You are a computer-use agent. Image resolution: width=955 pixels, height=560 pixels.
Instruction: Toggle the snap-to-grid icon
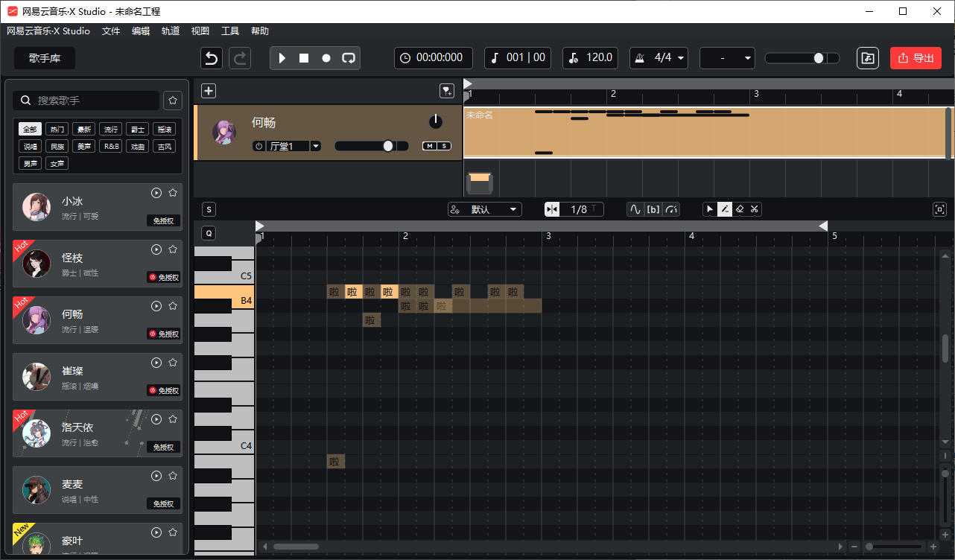(x=552, y=209)
